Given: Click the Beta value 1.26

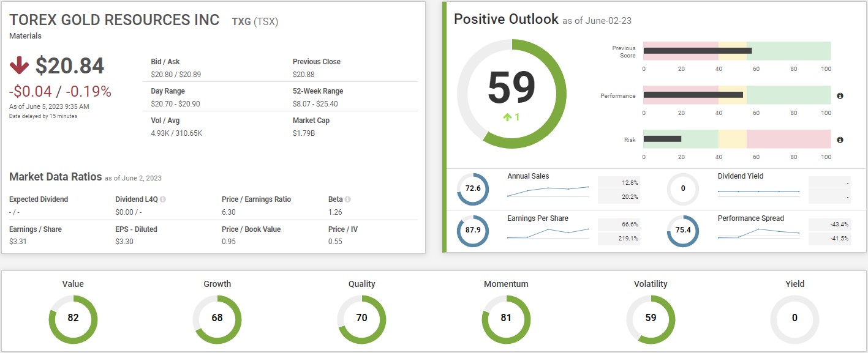Looking at the screenshot, I should click(335, 212).
